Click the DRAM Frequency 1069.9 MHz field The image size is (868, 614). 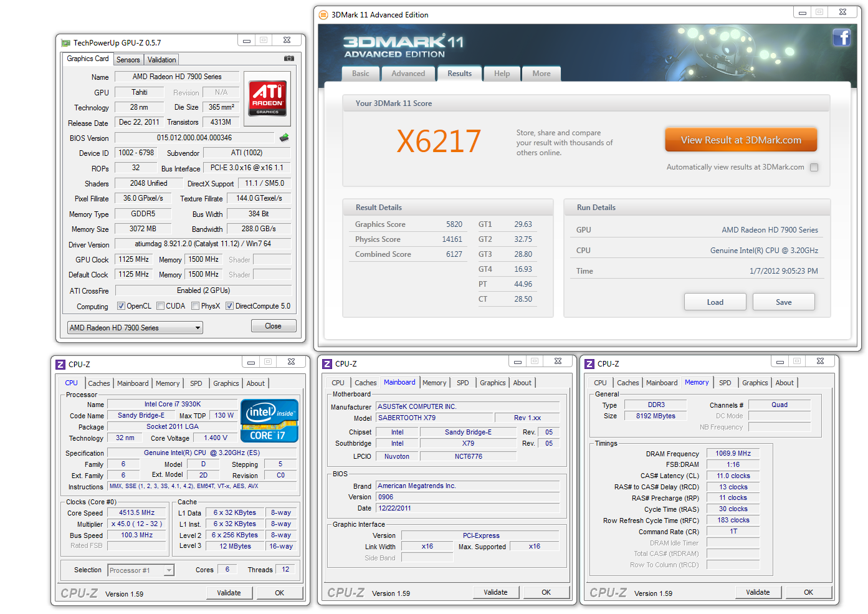733,454
